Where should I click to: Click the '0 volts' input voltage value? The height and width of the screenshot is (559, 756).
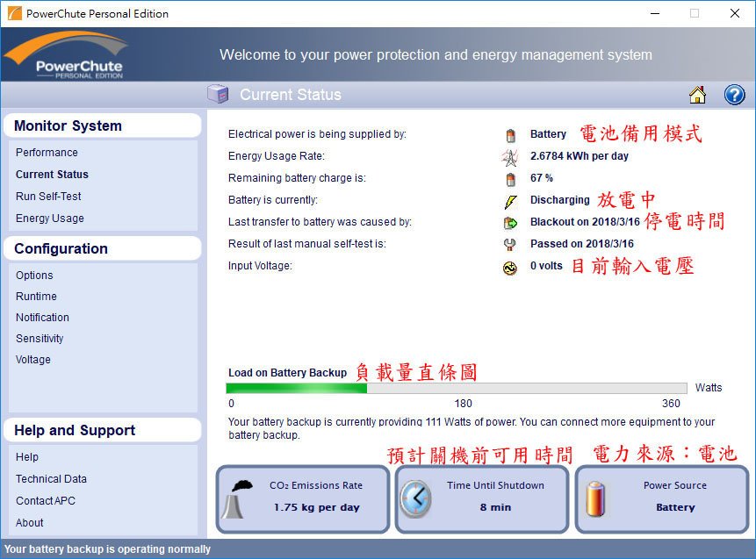point(546,266)
